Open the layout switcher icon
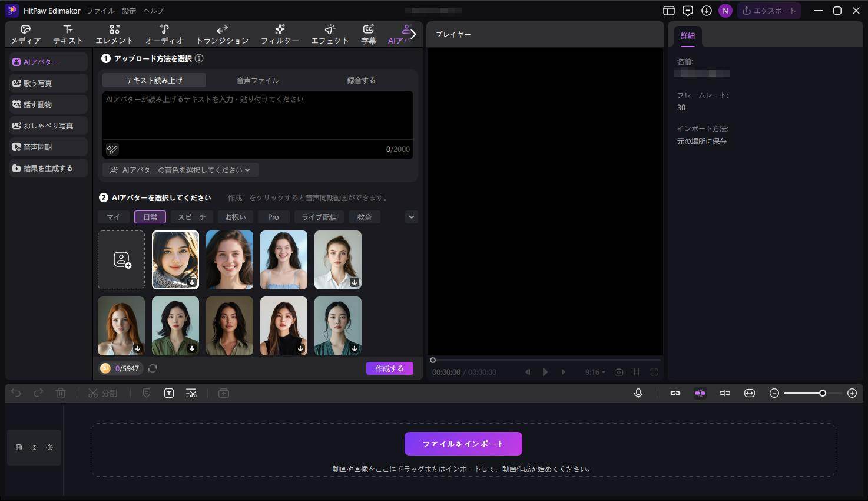The image size is (868, 501). 669,11
